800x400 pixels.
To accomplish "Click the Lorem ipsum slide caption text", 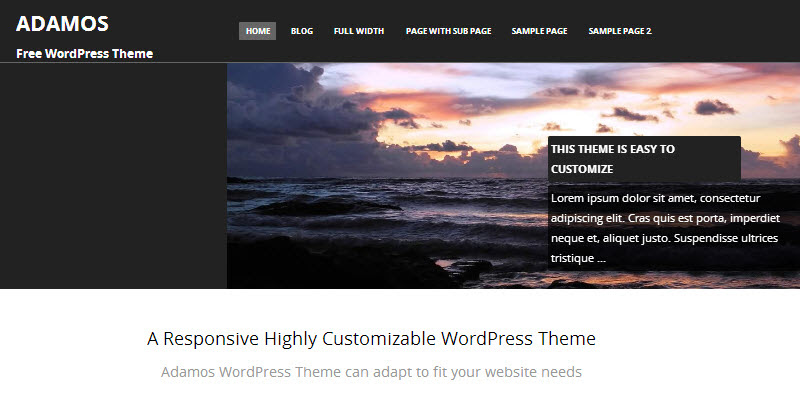I will [665, 228].
